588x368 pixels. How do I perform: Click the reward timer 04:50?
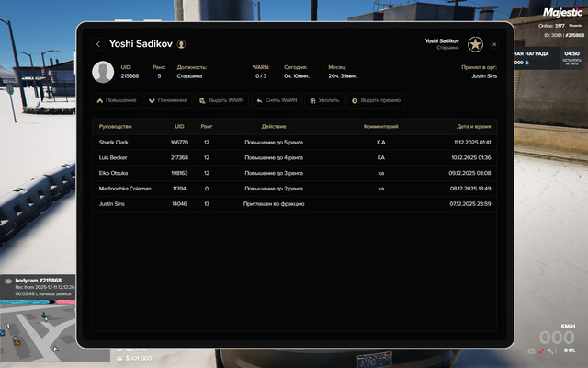click(571, 53)
